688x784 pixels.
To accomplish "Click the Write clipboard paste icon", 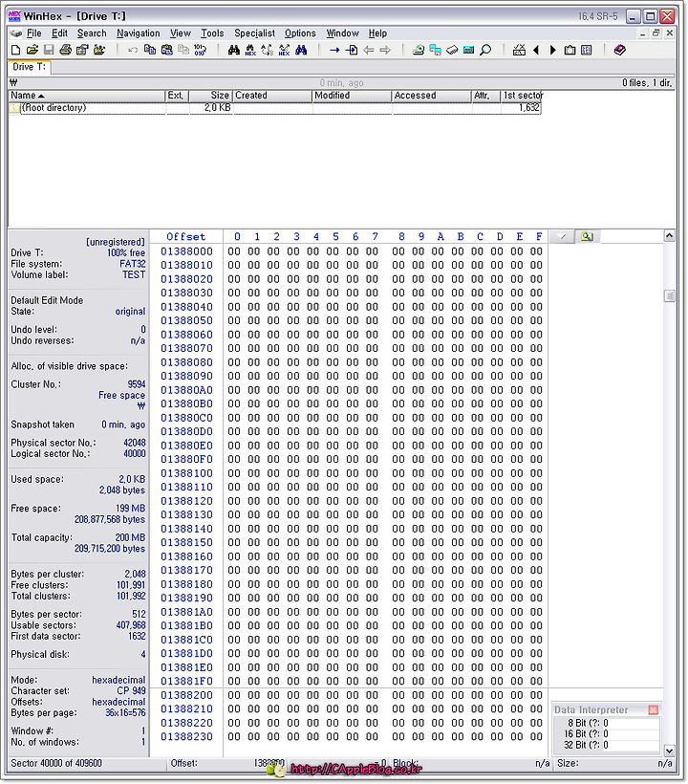I will pyautogui.click(x=167, y=50).
